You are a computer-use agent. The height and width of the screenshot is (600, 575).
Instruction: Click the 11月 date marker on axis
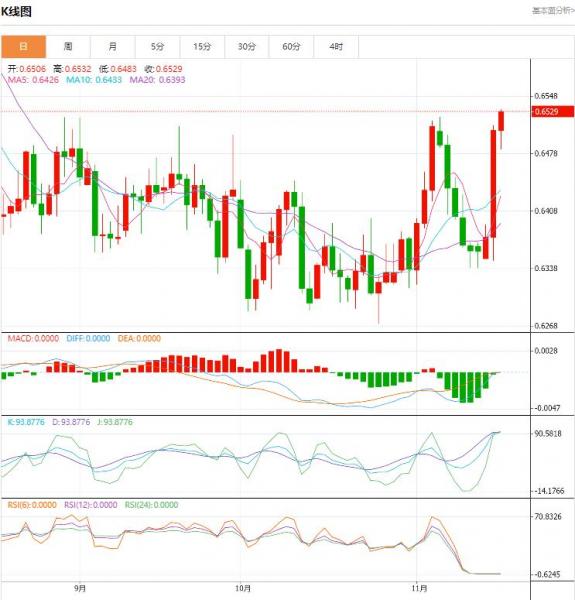coord(419,588)
